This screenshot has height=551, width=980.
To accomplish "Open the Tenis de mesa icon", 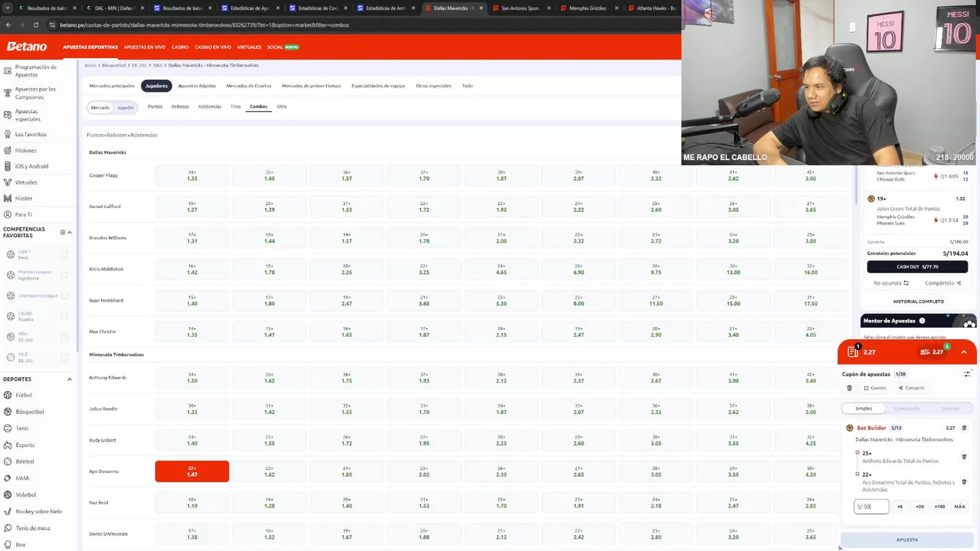I will click(8, 528).
